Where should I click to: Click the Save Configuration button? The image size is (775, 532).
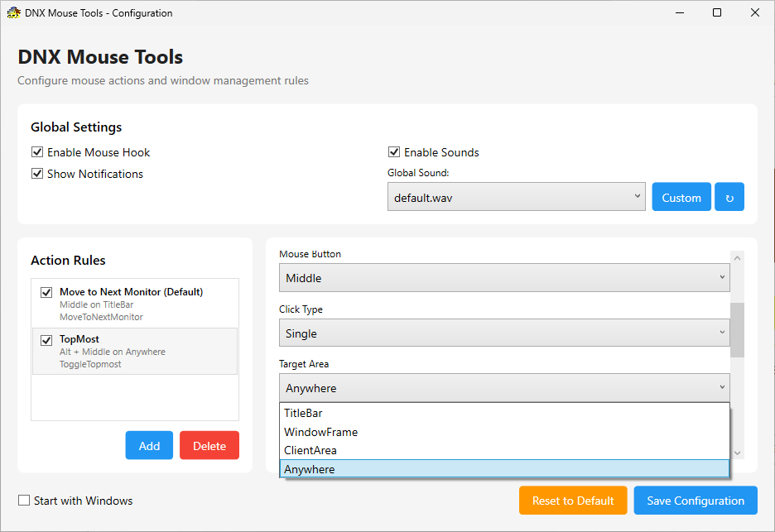pos(696,501)
